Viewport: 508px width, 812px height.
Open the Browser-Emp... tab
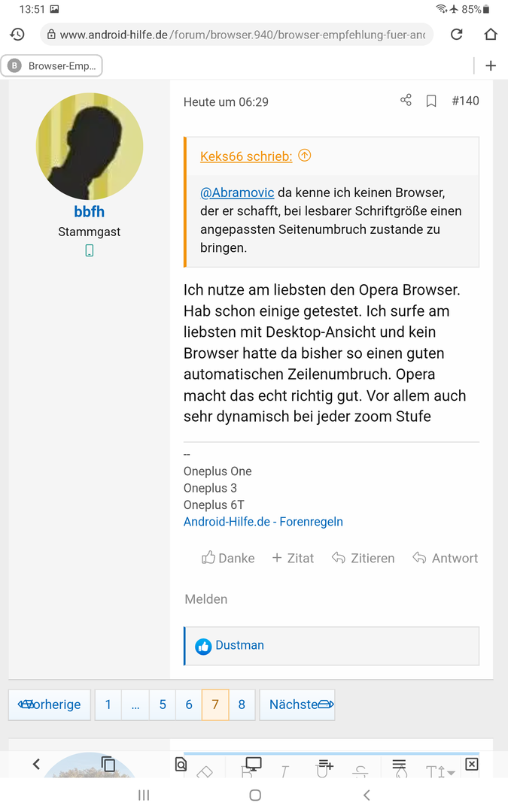pos(52,65)
